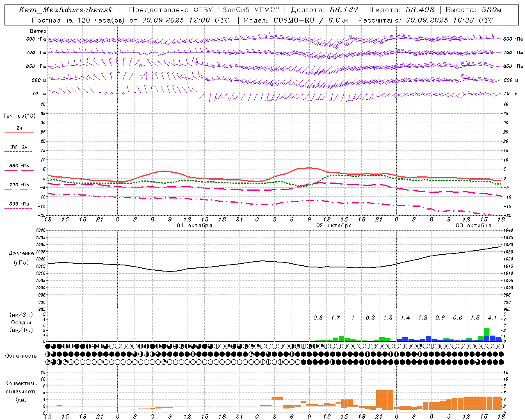525x420 pixels.
Task: Select the 4.1 precipitation total value
Action: click(492, 317)
